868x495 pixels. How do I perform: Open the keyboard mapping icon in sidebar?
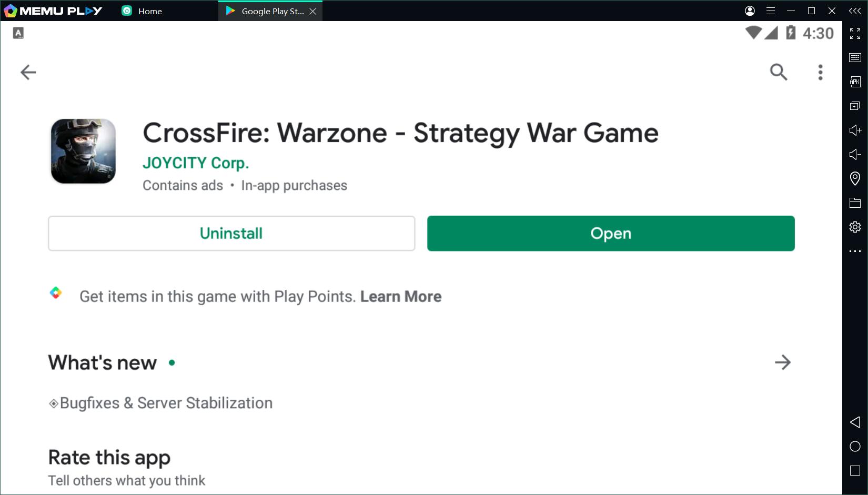[x=855, y=57]
